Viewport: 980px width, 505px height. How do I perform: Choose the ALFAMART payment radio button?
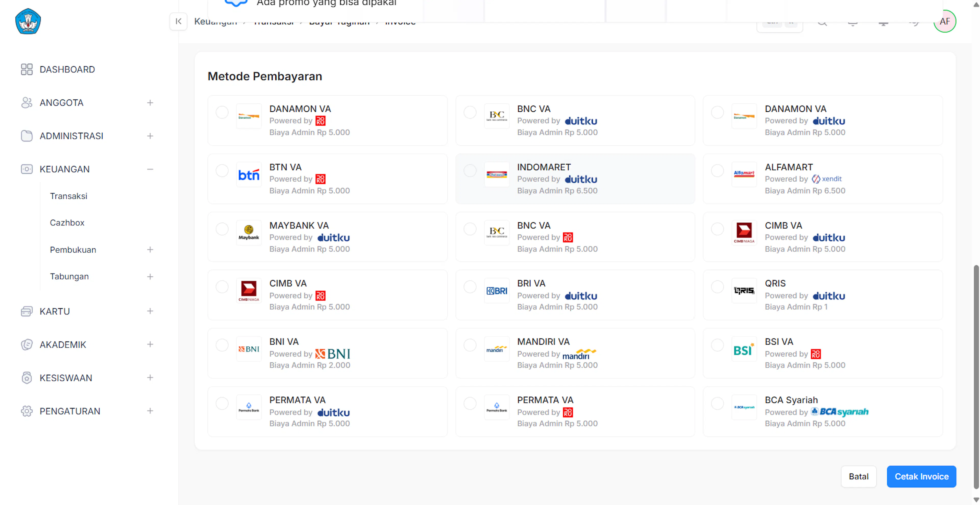717,171
